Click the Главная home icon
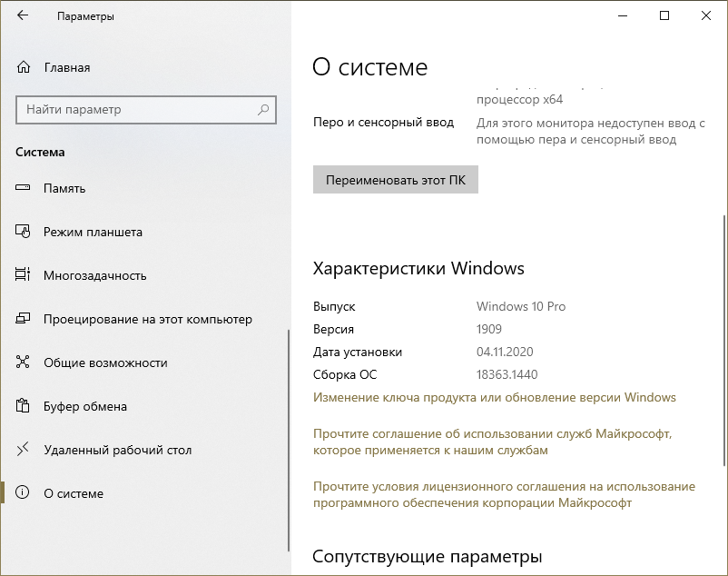Image resolution: width=728 pixels, height=576 pixels. (25, 67)
